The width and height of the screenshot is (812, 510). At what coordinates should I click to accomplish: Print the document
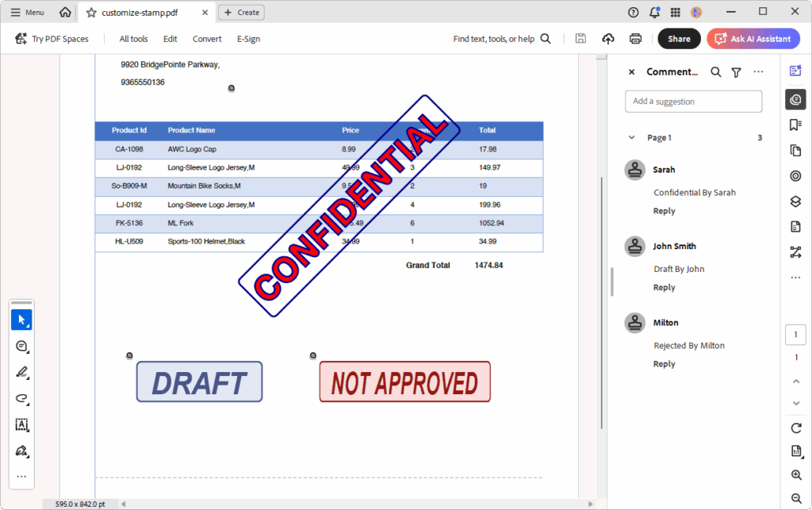pos(634,38)
